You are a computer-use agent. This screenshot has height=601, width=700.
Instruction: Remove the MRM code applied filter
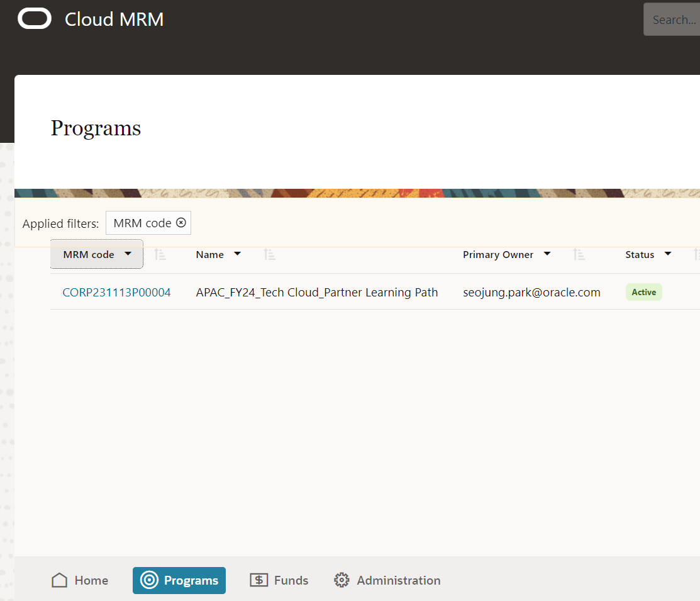point(181,223)
